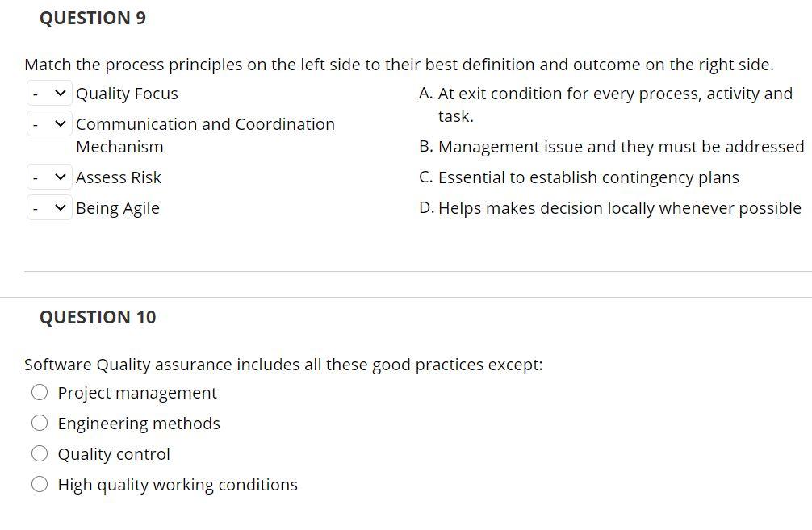812x530 pixels.
Task: Select the Project management radio button
Action: [x=40, y=392]
